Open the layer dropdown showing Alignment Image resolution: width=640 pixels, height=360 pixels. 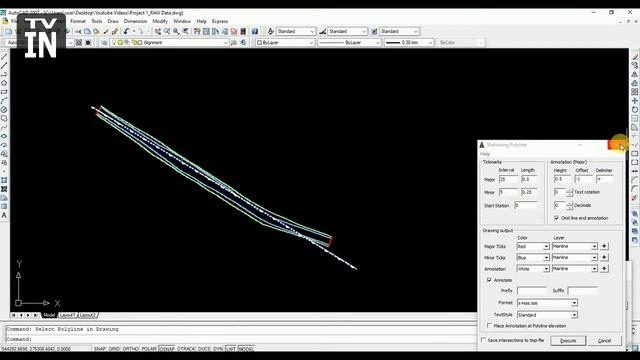[x=225, y=42]
